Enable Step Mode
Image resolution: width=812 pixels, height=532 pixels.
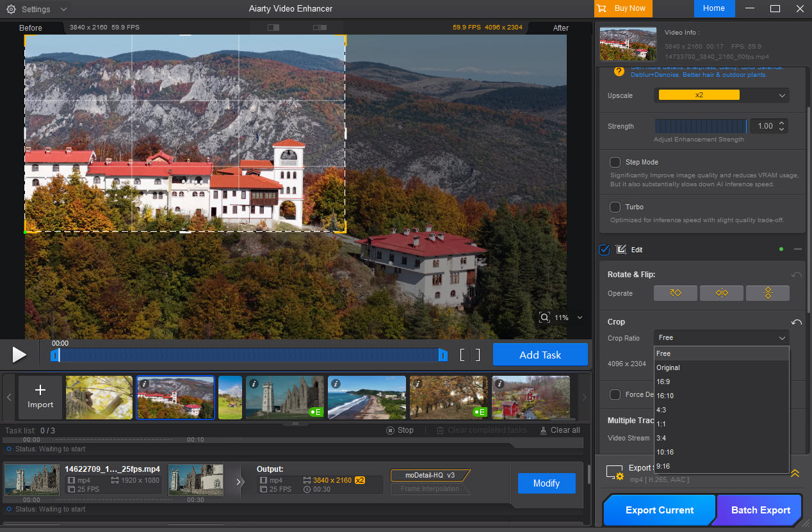point(615,162)
